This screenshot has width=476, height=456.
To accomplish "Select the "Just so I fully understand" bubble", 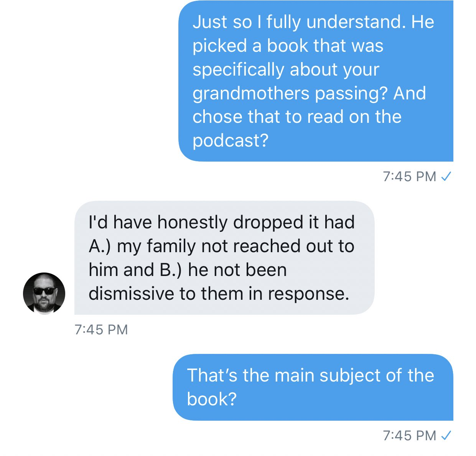I will (x=316, y=81).
